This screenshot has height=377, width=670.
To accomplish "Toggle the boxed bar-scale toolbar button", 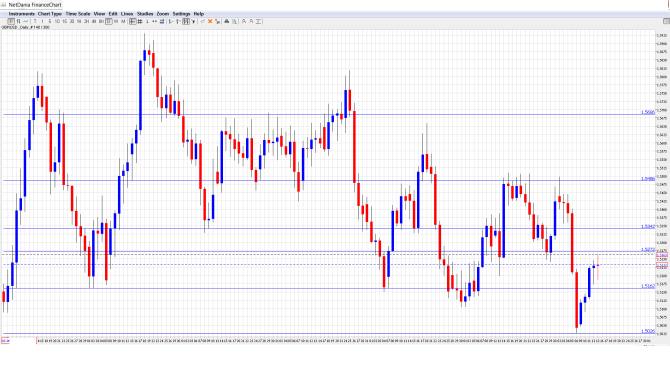I will point(186,21).
